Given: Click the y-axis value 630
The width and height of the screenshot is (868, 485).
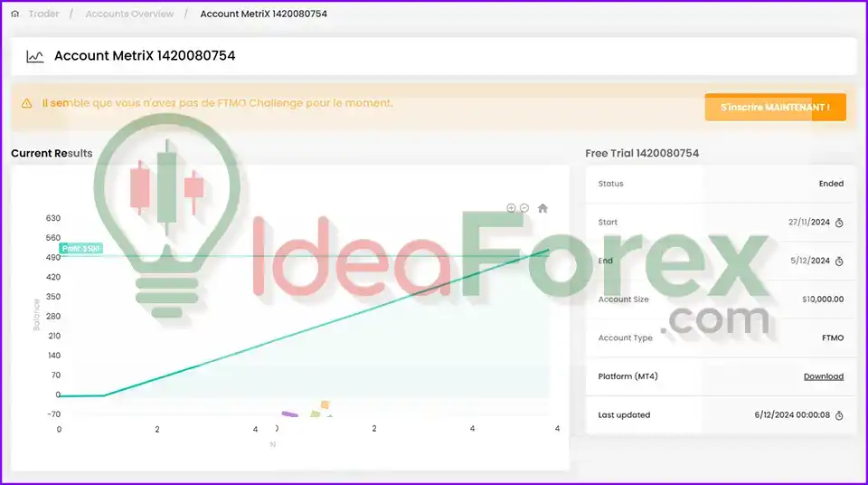Looking at the screenshot, I should [53, 218].
